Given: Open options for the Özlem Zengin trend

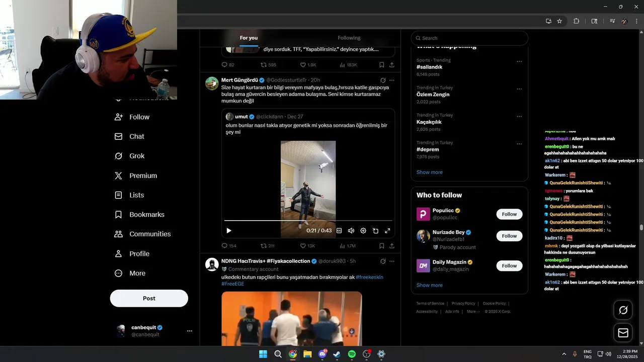Looking at the screenshot, I should (x=519, y=89).
